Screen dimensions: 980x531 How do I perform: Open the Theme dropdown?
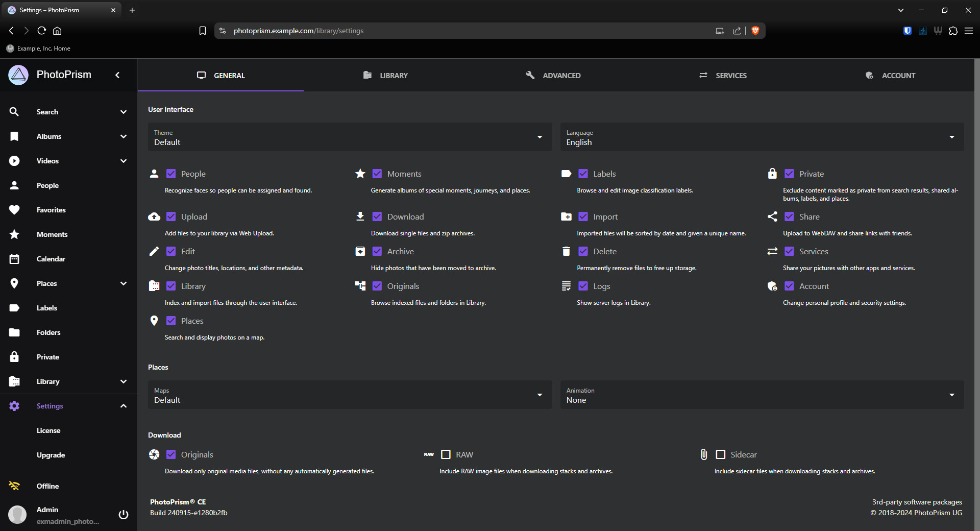tap(350, 137)
